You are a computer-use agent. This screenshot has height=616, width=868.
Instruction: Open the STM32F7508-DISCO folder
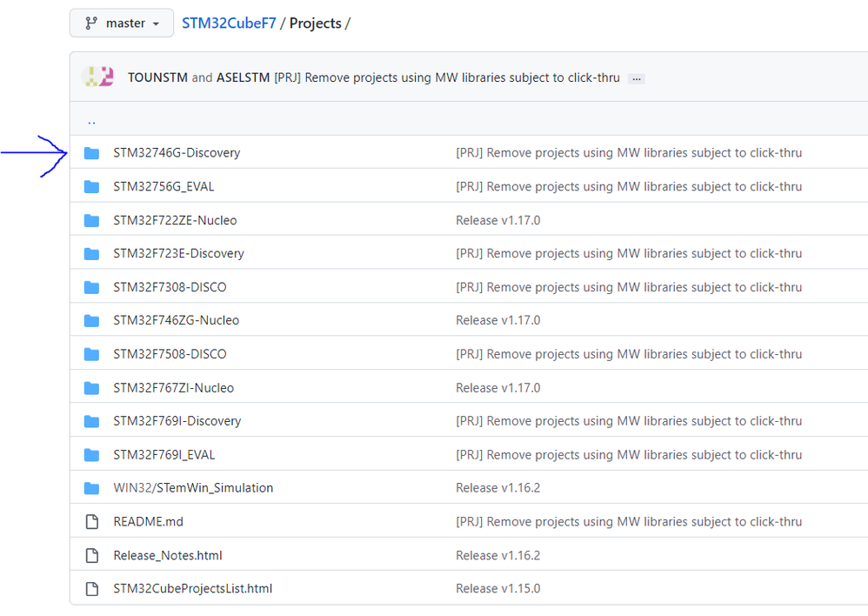pos(170,354)
